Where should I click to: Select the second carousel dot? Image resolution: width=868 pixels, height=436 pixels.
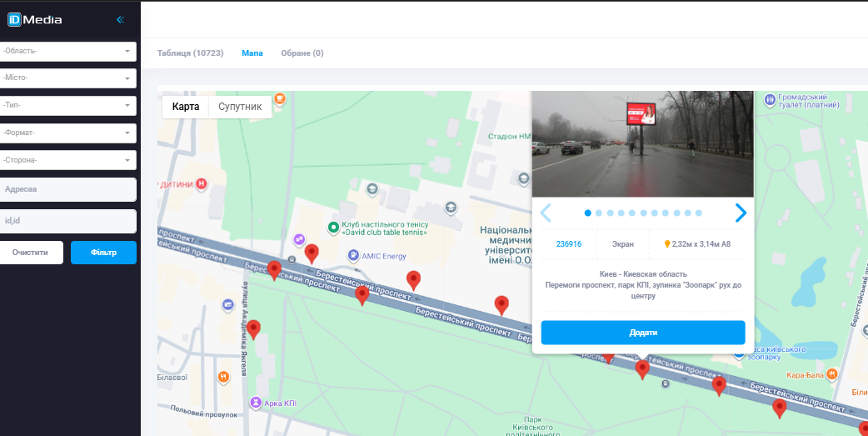tap(599, 213)
